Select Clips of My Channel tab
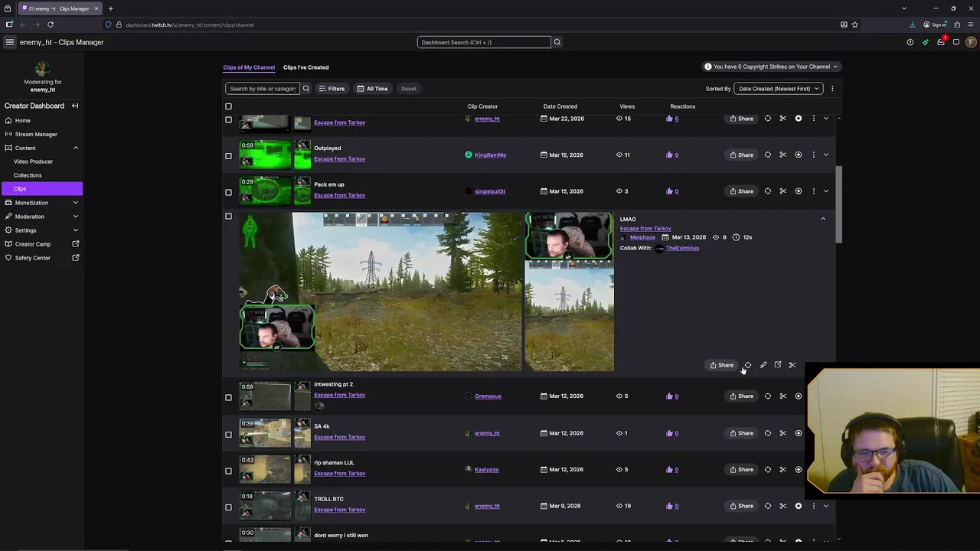The height and width of the screenshot is (551, 980). pos(249,67)
